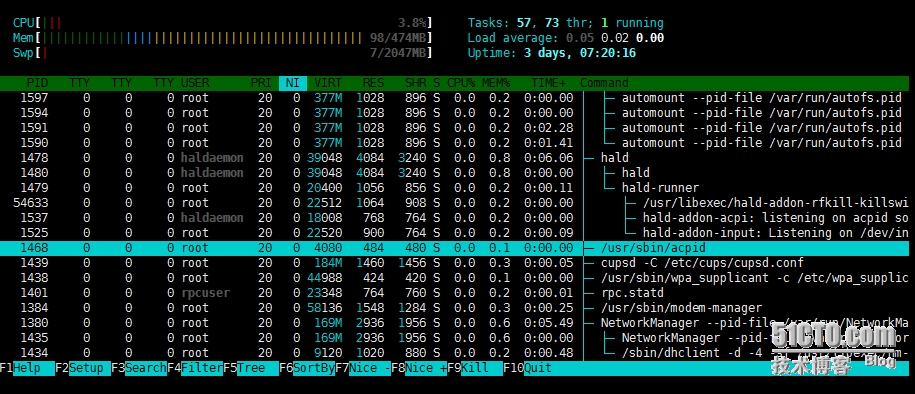
Task: Click the rpcuser user name
Action: click(205, 293)
